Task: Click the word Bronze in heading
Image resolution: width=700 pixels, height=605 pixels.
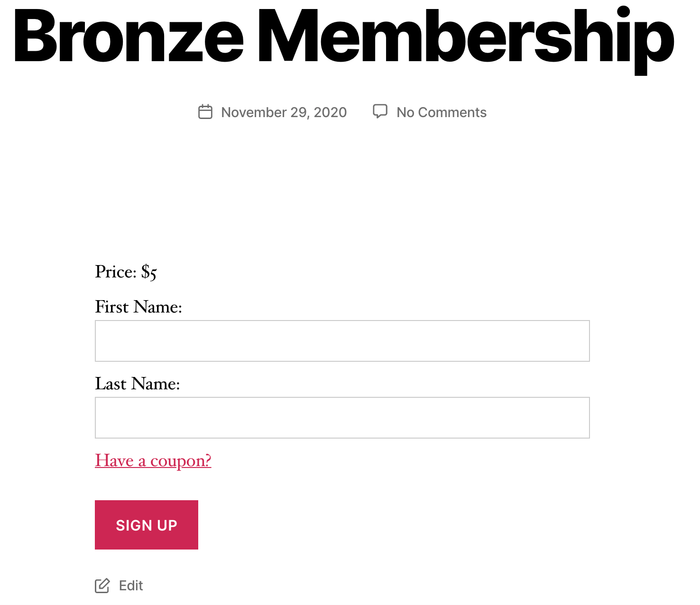Action: pyautogui.click(x=129, y=36)
